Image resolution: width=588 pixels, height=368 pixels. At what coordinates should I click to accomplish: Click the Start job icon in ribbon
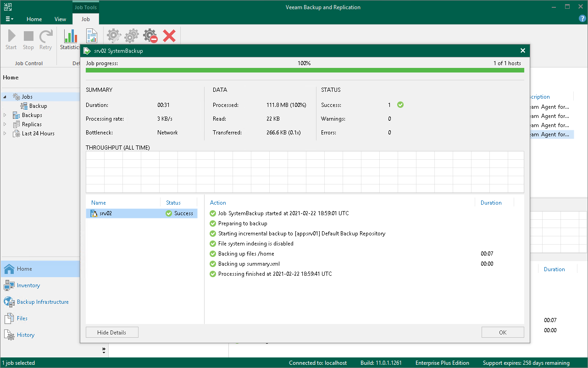11,36
